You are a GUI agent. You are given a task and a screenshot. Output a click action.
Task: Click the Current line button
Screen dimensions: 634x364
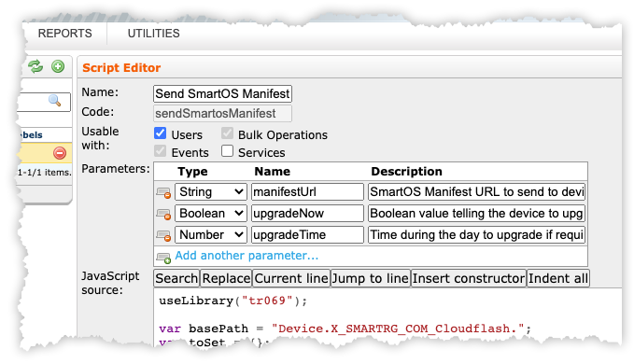(x=291, y=278)
